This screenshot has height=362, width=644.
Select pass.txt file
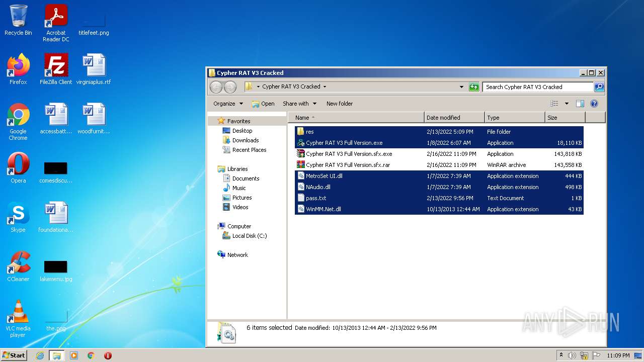439,198
